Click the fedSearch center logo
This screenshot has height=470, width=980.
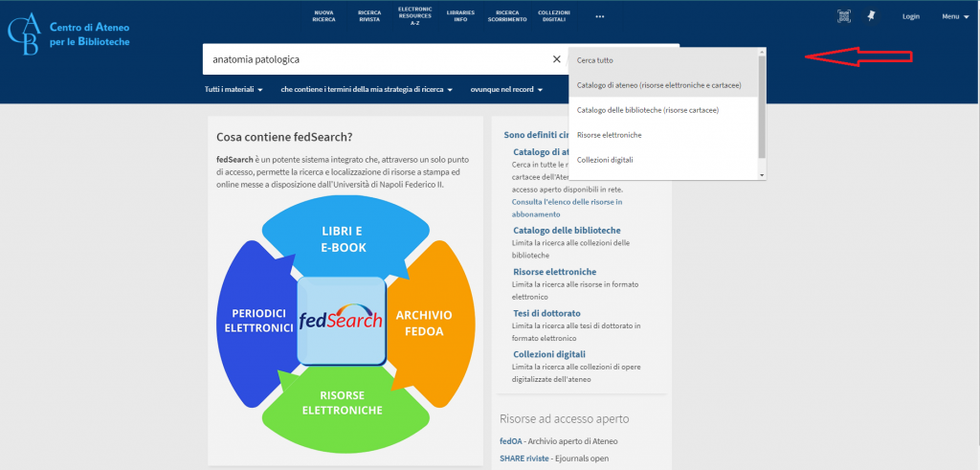coord(341,321)
